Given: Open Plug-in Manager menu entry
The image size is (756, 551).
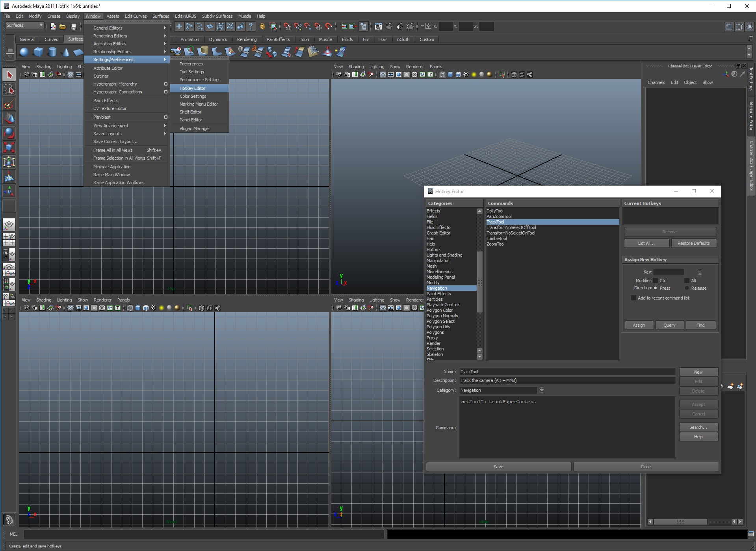Looking at the screenshot, I should [200, 128].
